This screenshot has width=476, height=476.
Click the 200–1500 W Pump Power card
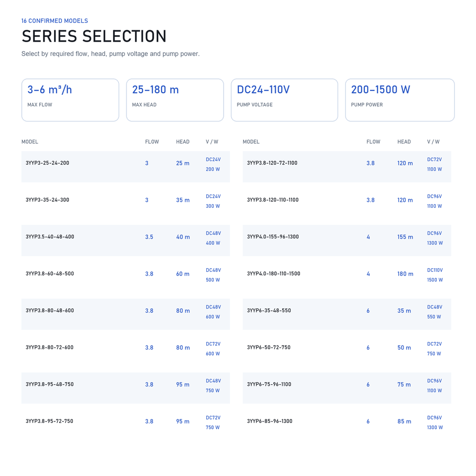click(400, 100)
